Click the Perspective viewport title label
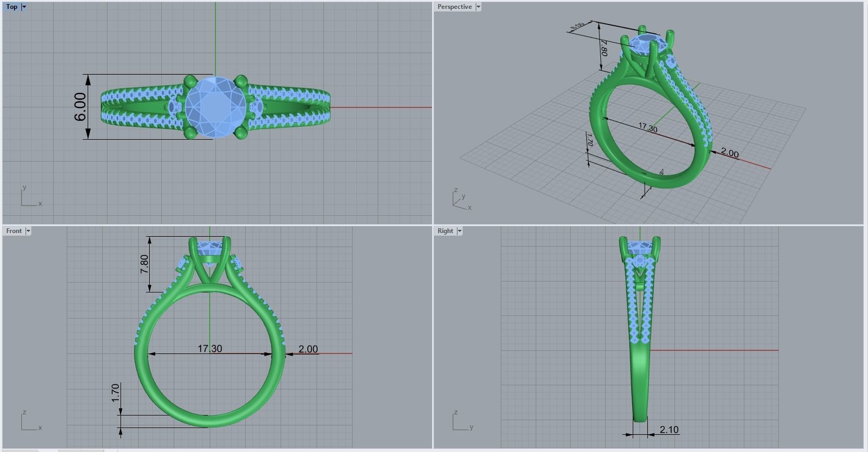This screenshot has width=868, height=452. coord(454,7)
